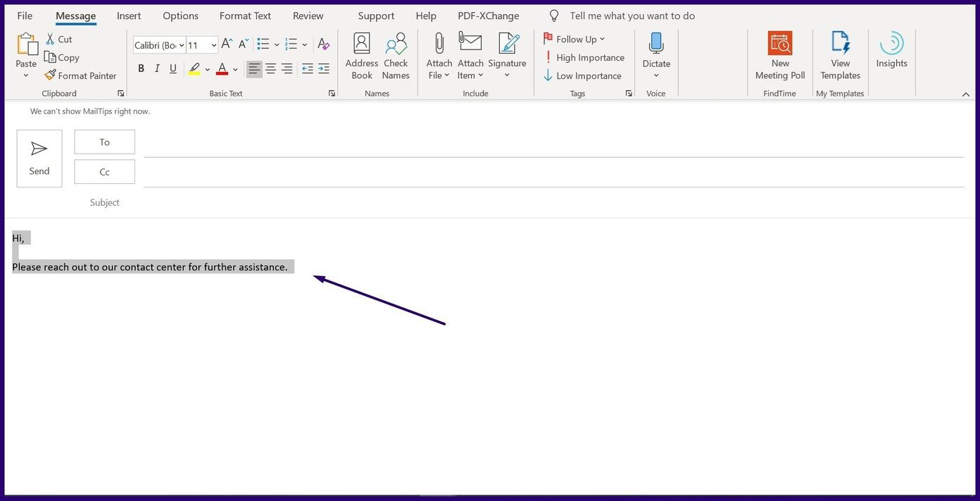This screenshot has height=501, width=980.
Task: Toggle bold formatting
Action: click(x=141, y=68)
